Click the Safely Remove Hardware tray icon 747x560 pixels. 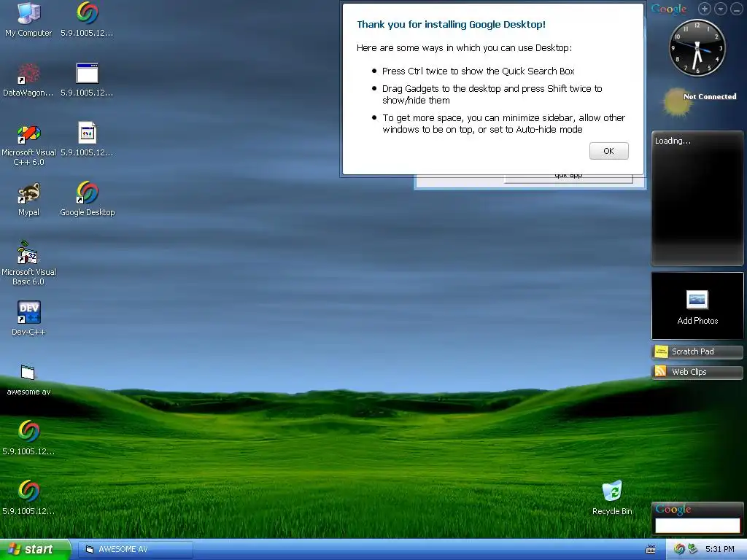coord(692,550)
